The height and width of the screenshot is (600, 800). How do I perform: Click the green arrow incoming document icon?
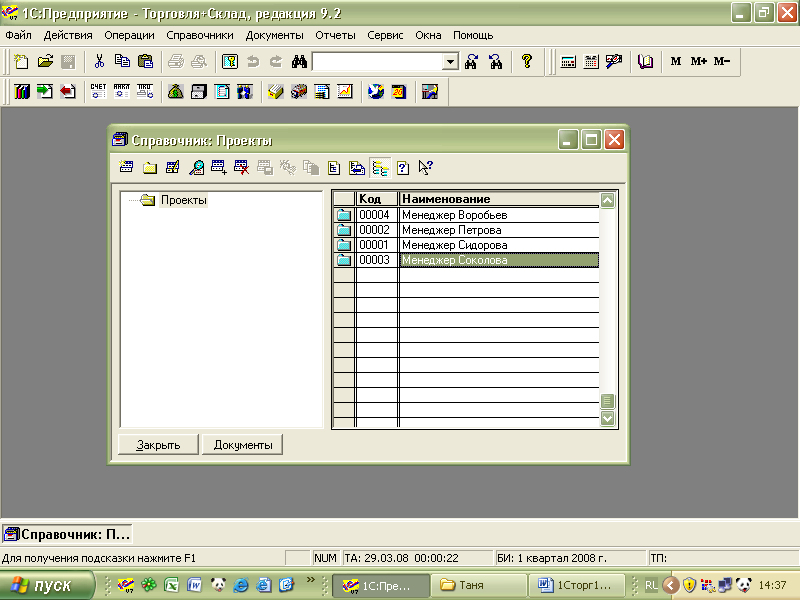pyautogui.click(x=45, y=92)
